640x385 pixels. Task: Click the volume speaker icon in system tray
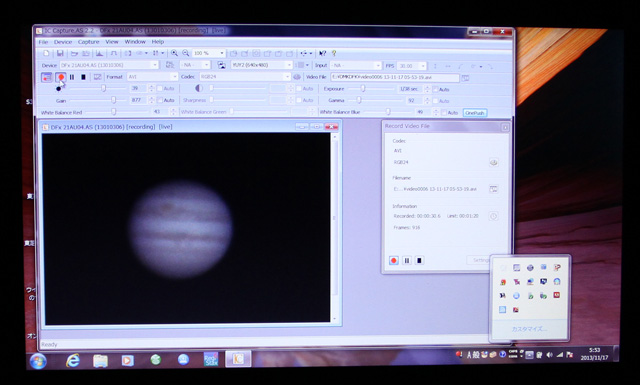[549, 355]
